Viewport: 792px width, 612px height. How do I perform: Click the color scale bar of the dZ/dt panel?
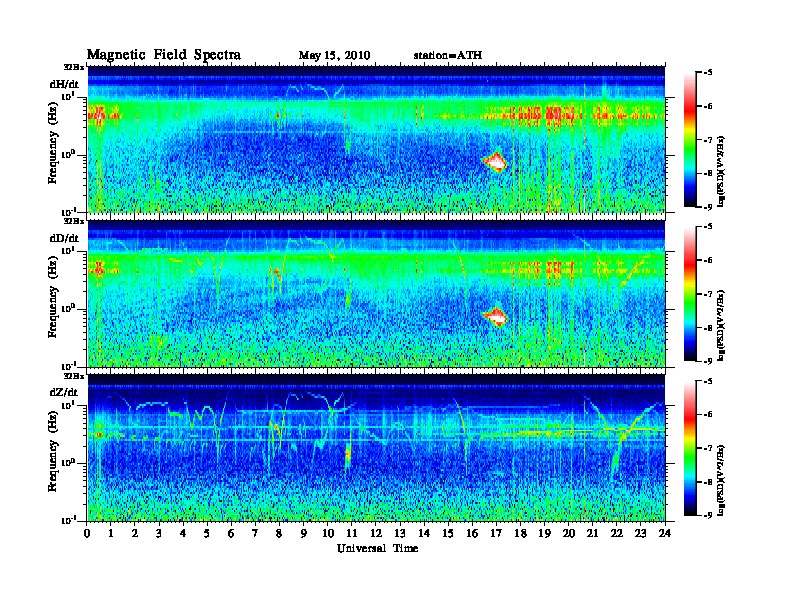point(690,448)
